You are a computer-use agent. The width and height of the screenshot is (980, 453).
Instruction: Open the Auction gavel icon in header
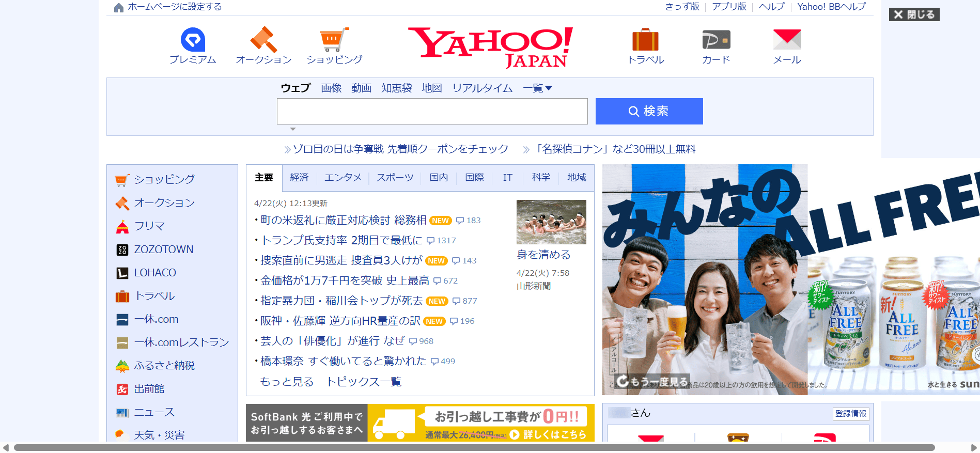(x=263, y=40)
